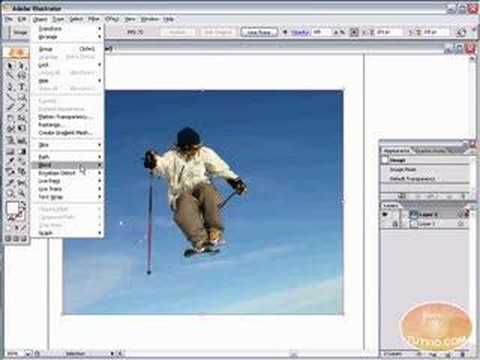Open the Slice submenu
The height and width of the screenshot is (360, 480).
pos(67,145)
